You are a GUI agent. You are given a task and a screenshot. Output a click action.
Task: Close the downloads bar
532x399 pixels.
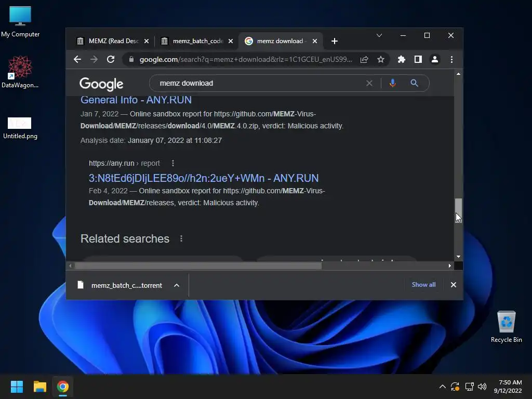click(x=453, y=285)
